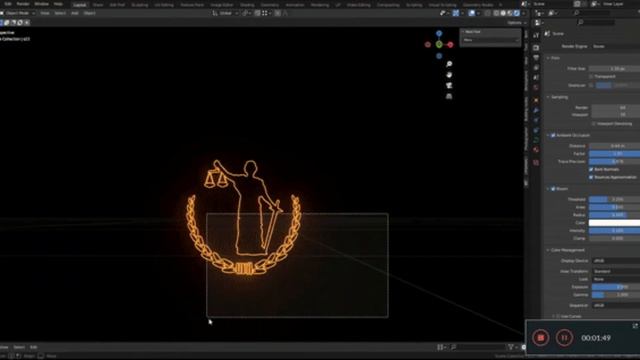
Task: Open Options dropdown in viewport header
Action: [x=516, y=23]
